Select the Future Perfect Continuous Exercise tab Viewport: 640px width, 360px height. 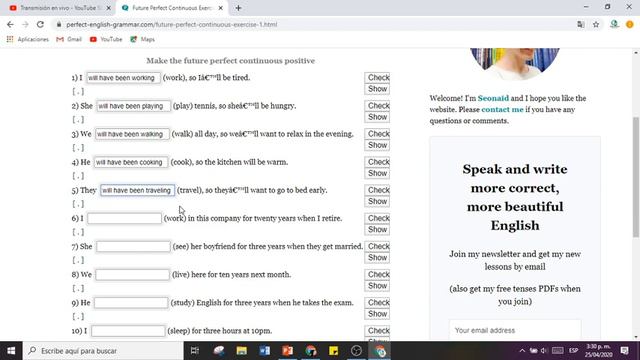171,8
